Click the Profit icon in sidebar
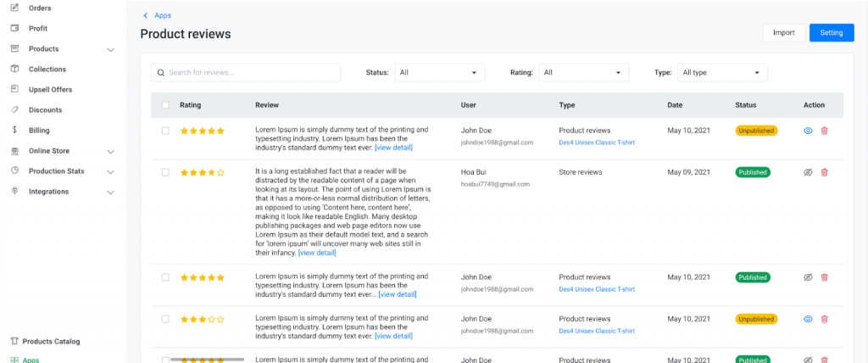Viewport: 868px width, 363px height. pyautogui.click(x=15, y=28)
